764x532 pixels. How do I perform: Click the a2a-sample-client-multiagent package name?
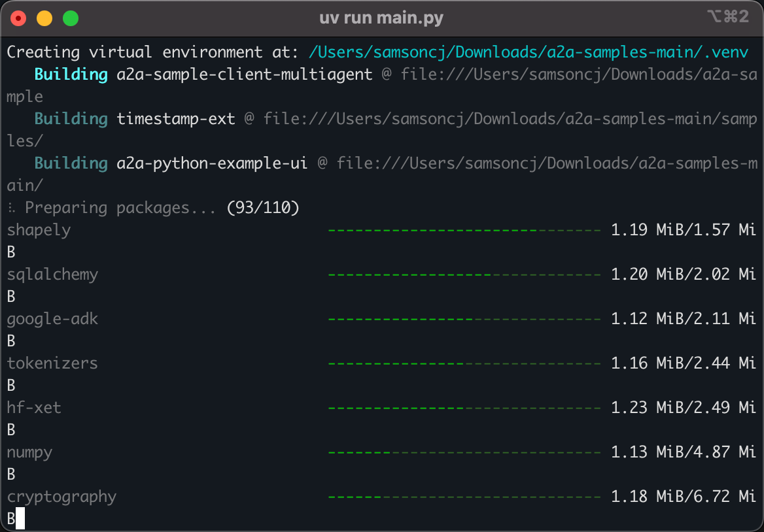click(x=244, y=75)
